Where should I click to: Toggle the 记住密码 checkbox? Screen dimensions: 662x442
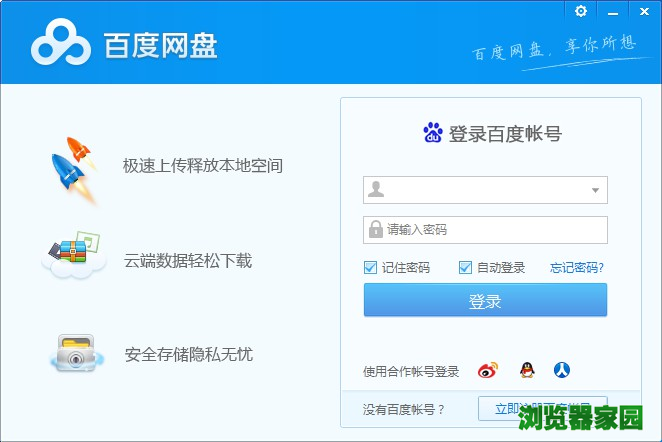370,267
